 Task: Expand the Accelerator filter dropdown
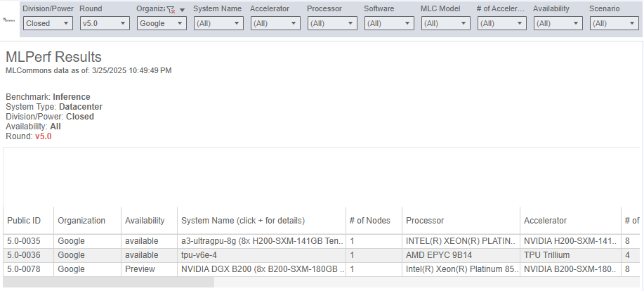[x=275, y=23]
